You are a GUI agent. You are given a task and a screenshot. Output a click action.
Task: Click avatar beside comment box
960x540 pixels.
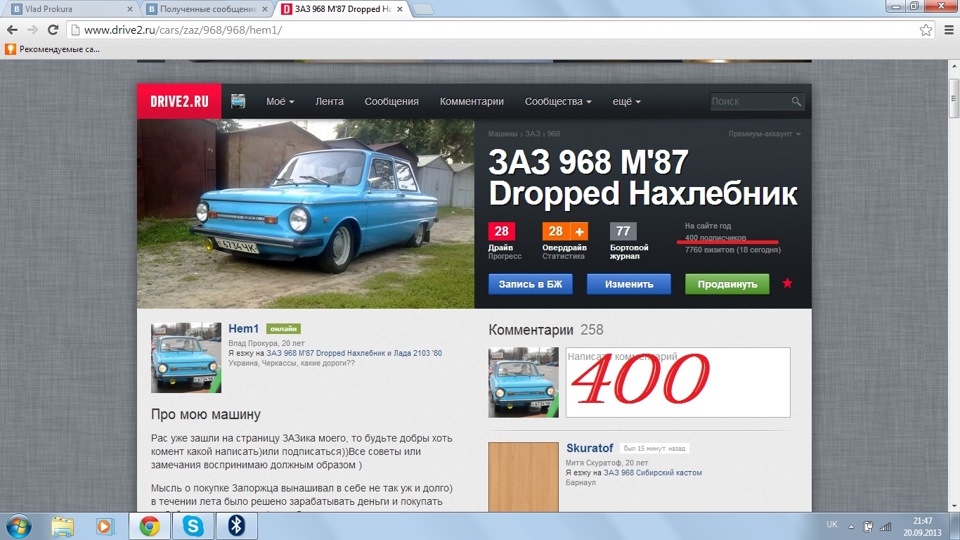523,383
